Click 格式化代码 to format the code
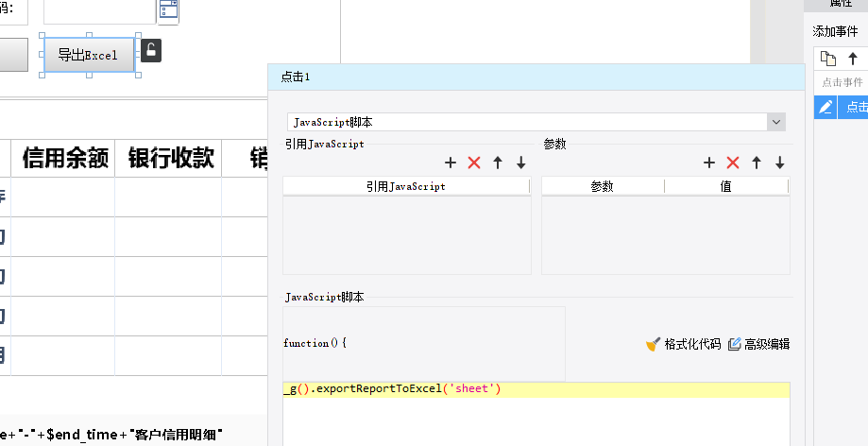 click(684, 344)
